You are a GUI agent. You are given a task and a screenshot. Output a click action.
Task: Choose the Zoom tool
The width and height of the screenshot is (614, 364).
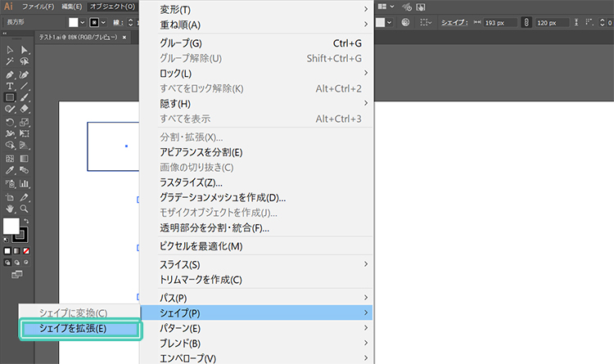point(25,209)
